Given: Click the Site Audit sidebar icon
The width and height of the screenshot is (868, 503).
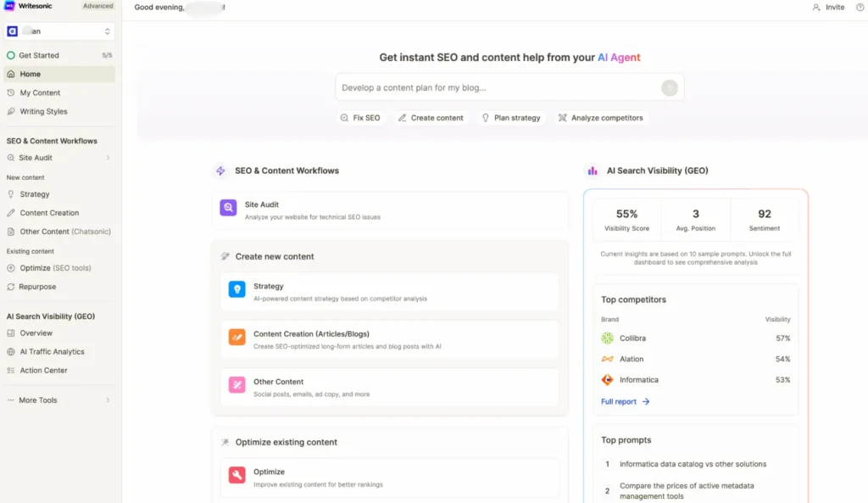Looking at the screenshot, I should pos(10,158).
